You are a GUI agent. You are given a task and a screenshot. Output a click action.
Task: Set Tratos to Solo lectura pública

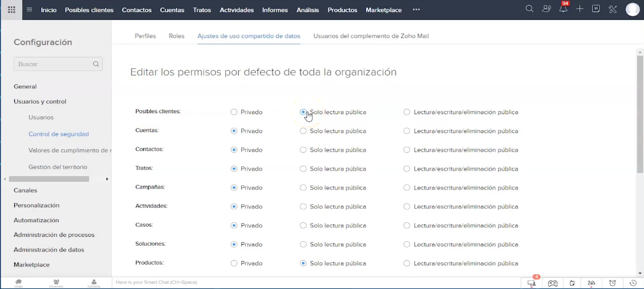[303, 169]
